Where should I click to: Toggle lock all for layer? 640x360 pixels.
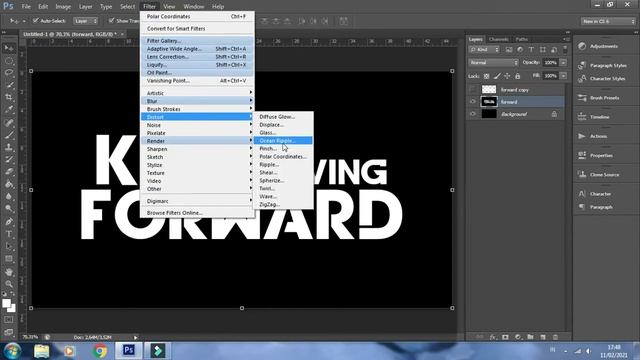(518, 76)
